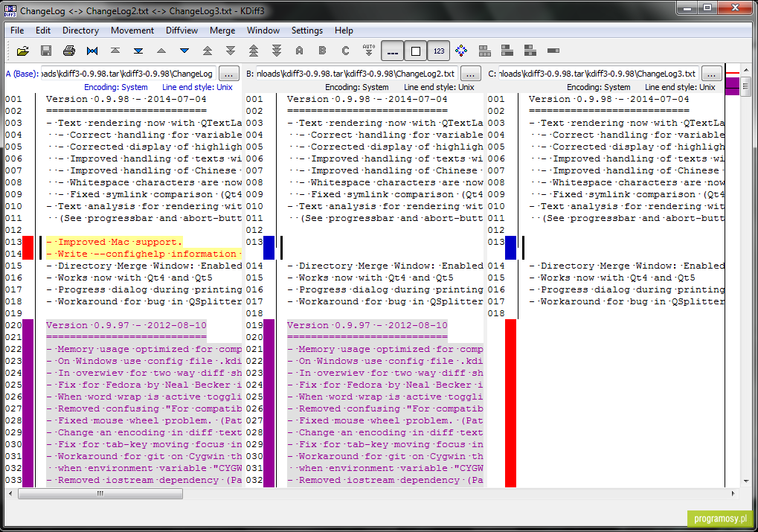Toggle Show Window B layout icon
758x532 pixels.
(x=507, y=51)
